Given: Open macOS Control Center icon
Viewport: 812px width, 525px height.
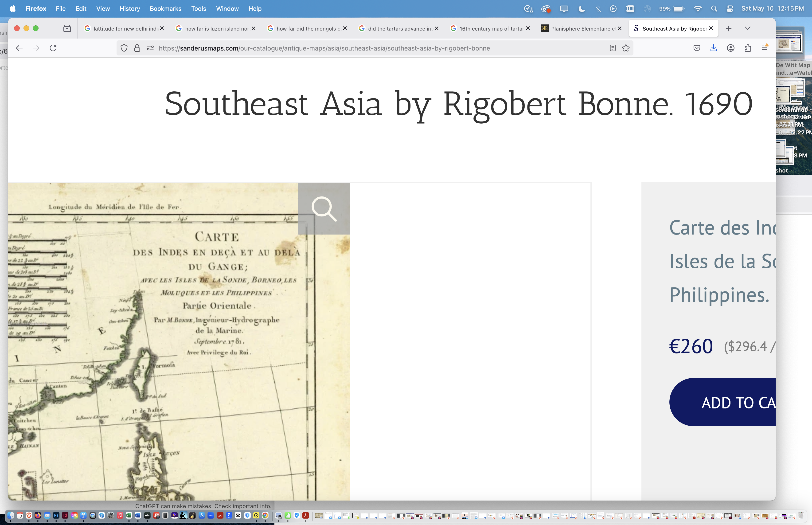Looking at the screenshot, I should [x=730, y=8].
